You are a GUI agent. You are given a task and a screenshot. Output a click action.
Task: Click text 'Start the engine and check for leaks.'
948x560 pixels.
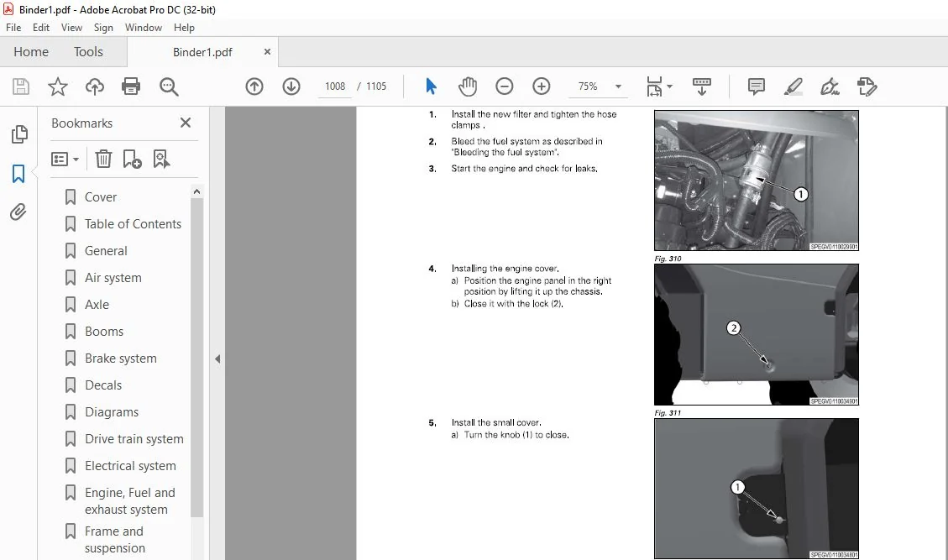[524, 169]
